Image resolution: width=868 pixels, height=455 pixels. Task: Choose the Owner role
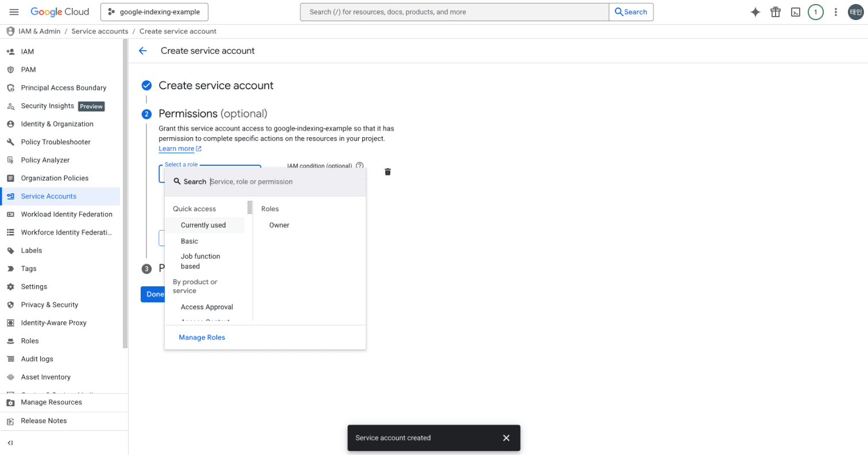(x=279, y=225)
